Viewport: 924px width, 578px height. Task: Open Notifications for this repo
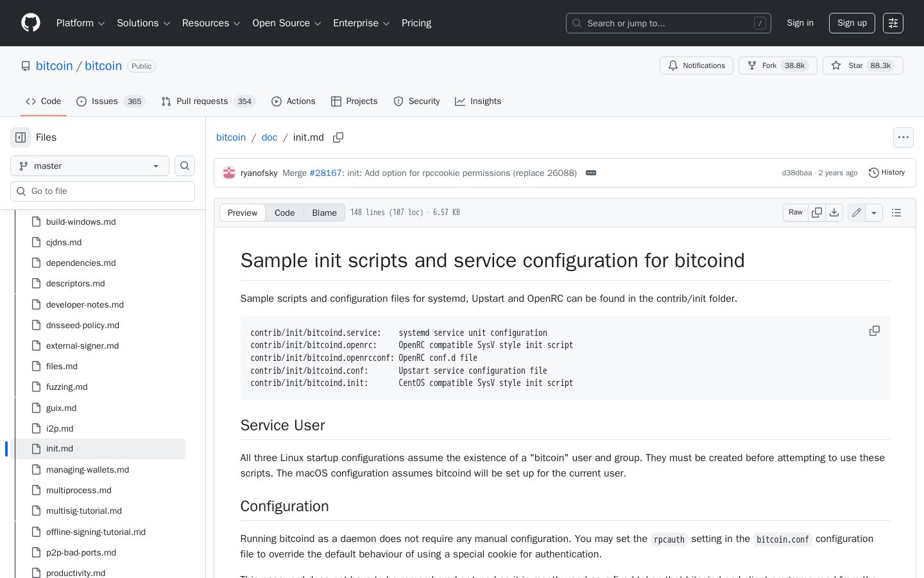696,66
